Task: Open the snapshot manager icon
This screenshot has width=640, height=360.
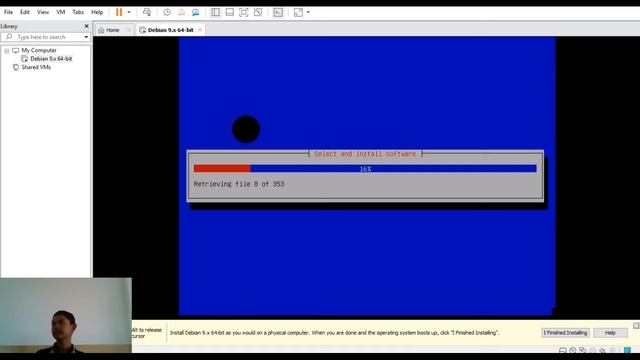Action: click(x=196, y=12)
